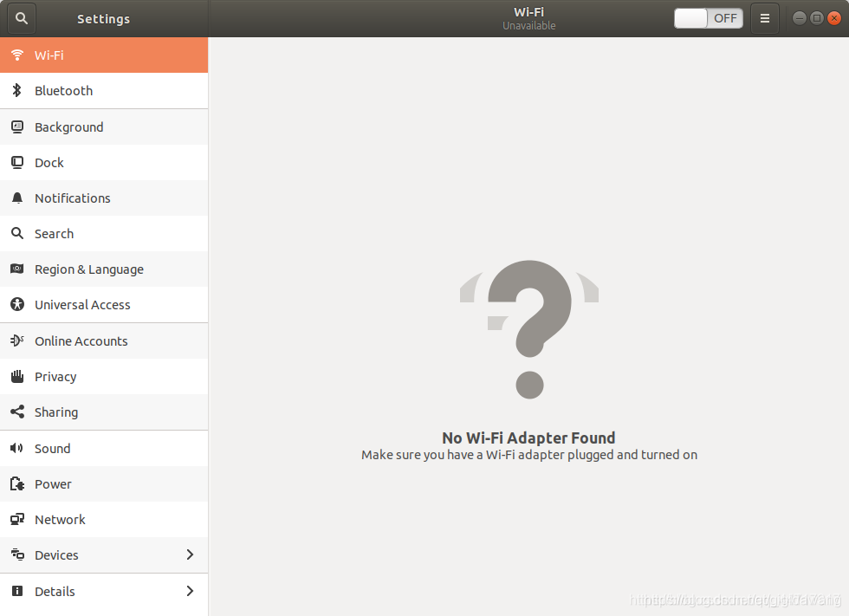This screenshot has height=616, width=849.
Task: Open Power settings
Action: click(x=104, y=484)
